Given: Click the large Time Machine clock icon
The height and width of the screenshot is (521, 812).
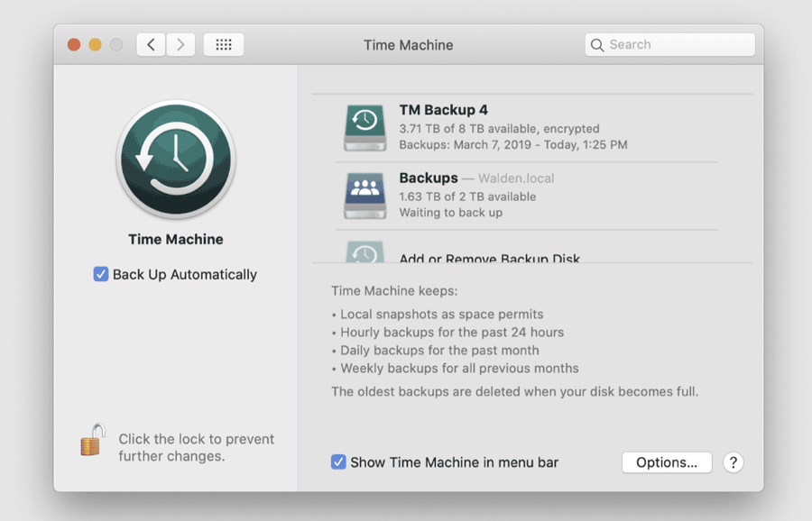Looking at the screenshot, I should pos(176,159).
